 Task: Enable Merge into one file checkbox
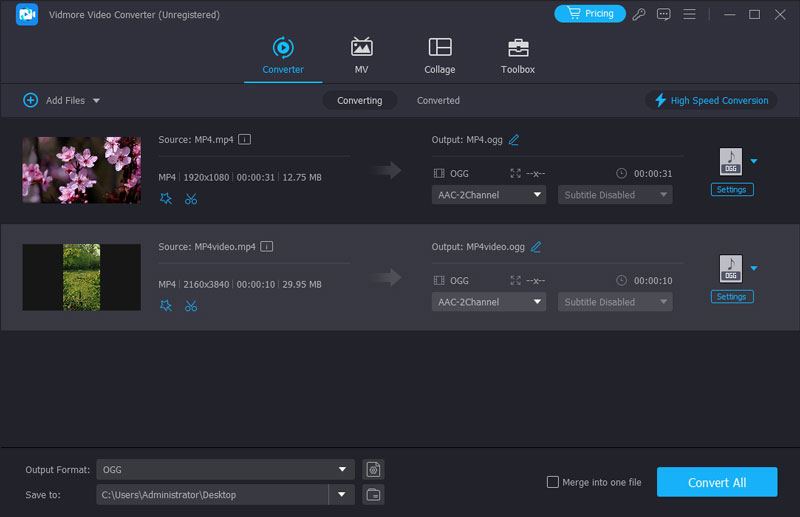tap(553, 482)
